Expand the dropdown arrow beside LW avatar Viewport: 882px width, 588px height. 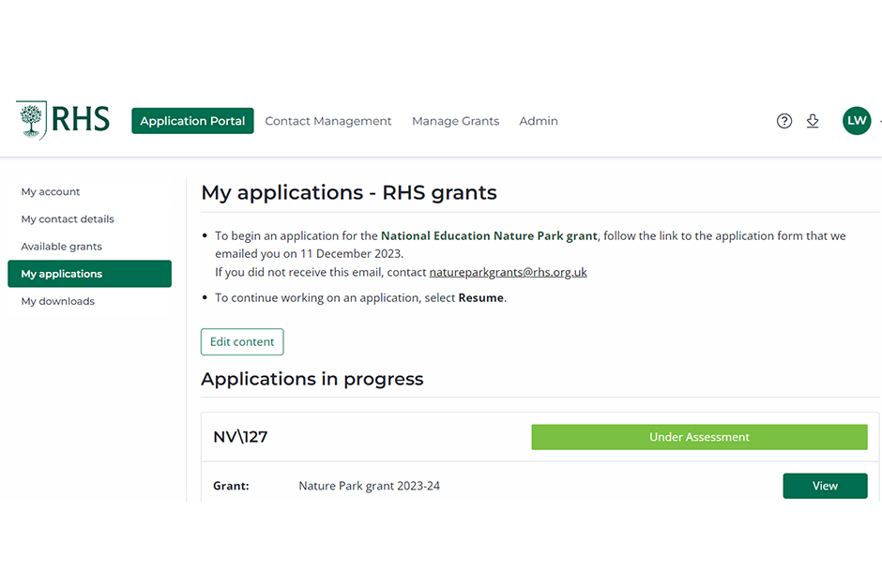click(x=879, y=122)
